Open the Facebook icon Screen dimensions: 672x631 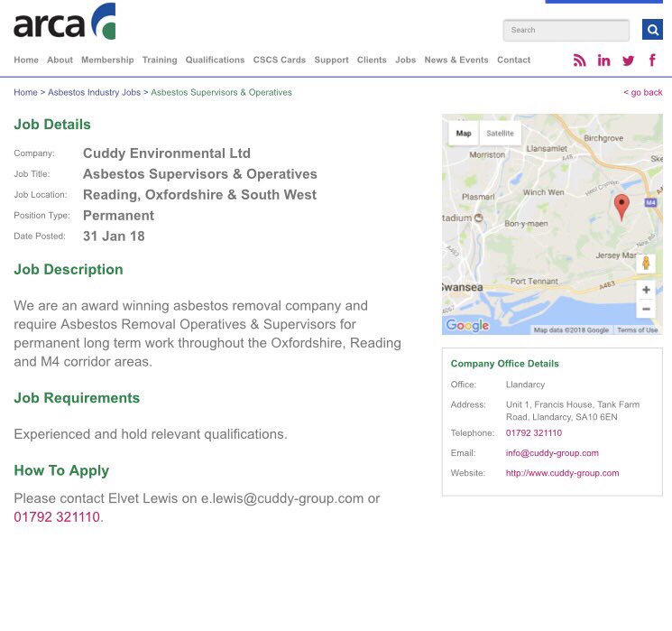click(652, 60)
